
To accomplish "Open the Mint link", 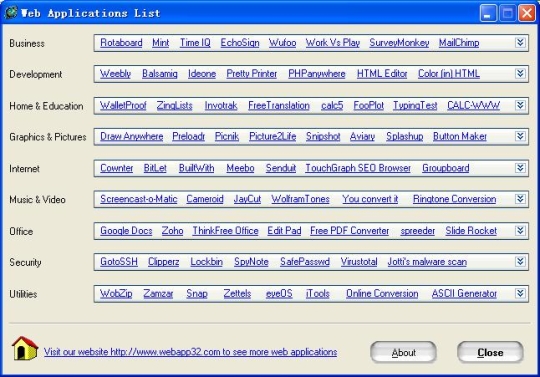I will tap(160, 43).
